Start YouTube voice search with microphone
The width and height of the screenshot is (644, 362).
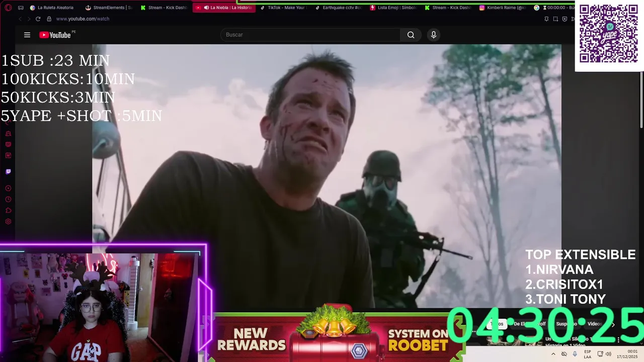434,35
